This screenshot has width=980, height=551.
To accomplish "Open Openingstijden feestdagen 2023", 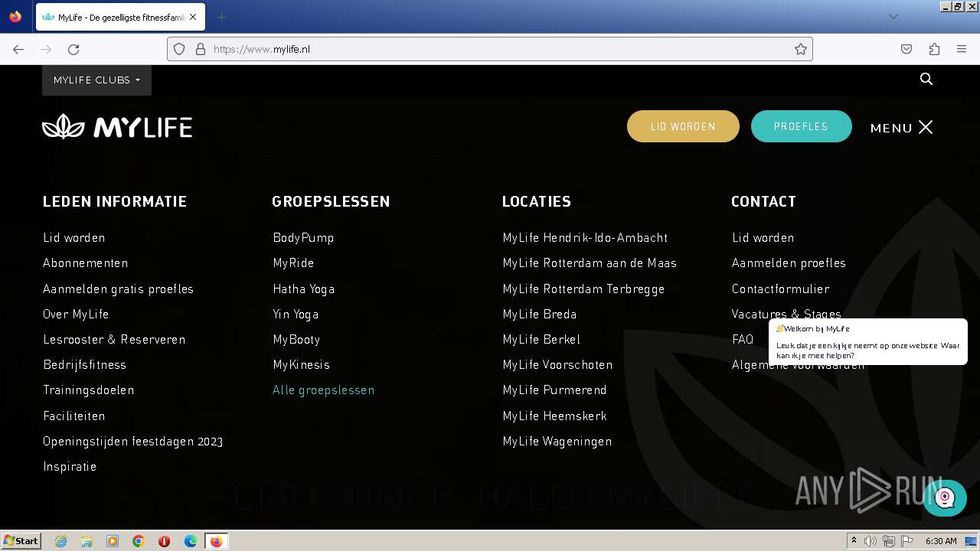I will (x=133, y=442).
